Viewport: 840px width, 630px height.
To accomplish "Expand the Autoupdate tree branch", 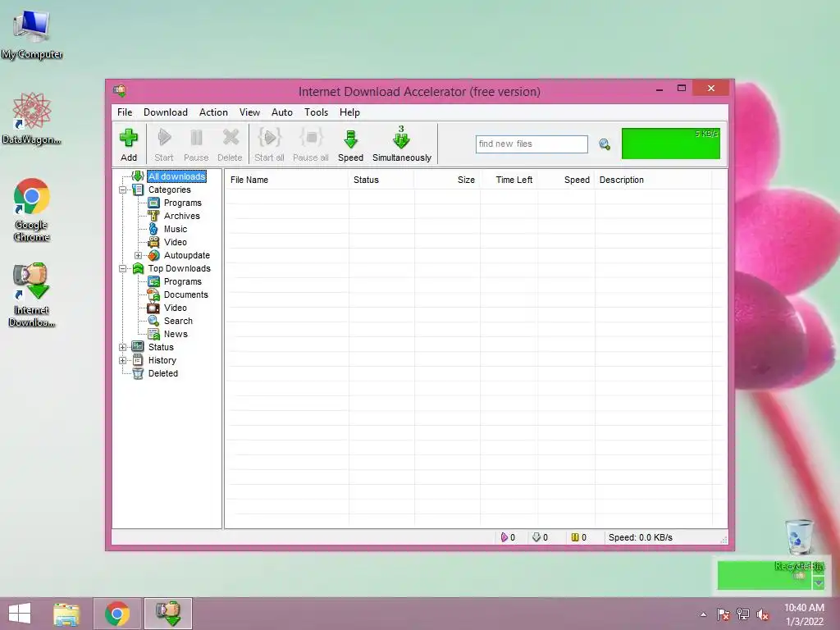I will pyautogui.click(x=138, y=256).
